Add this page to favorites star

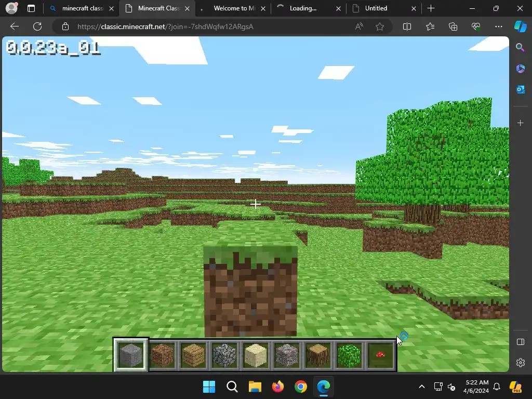380,26
